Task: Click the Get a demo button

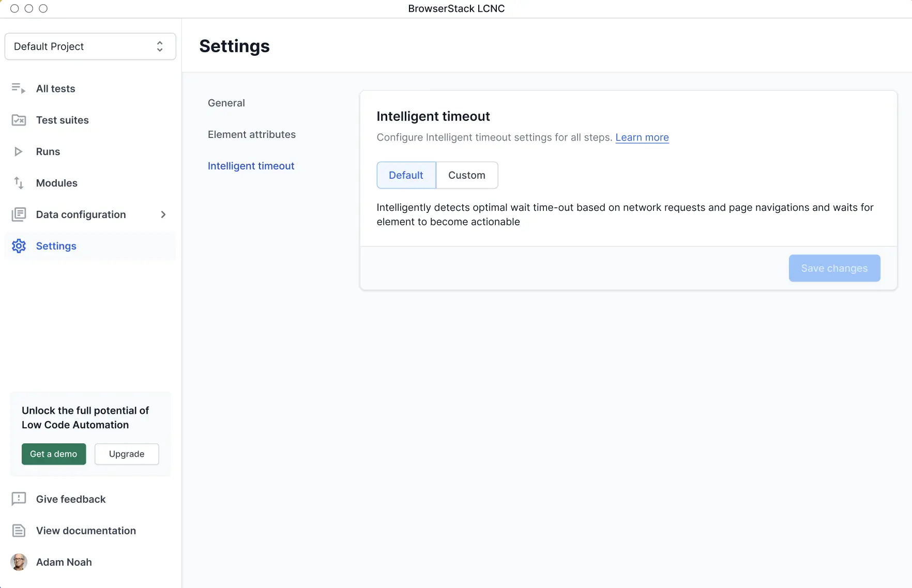Action: [x=54, y=454]
